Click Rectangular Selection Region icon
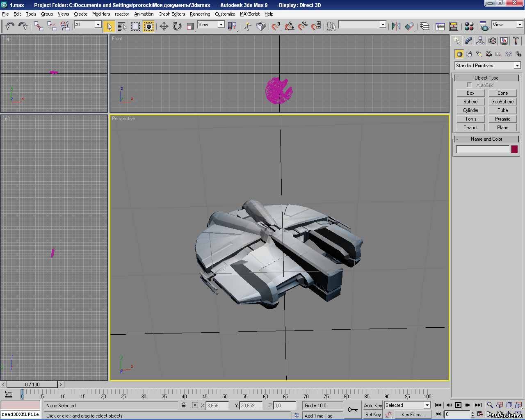This screenshot has height=420, width=525. pyautogui.click(x=135, y=26)
